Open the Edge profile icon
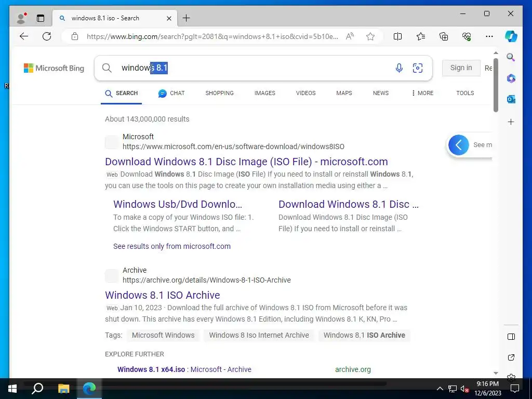Viewport: 532px width, 399px height. coord(22,18)
